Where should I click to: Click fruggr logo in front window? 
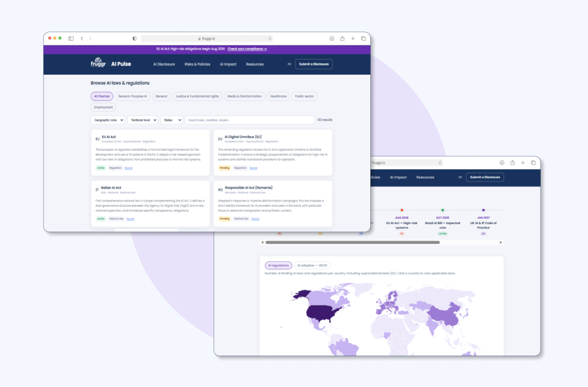click(x=98, y=63)
